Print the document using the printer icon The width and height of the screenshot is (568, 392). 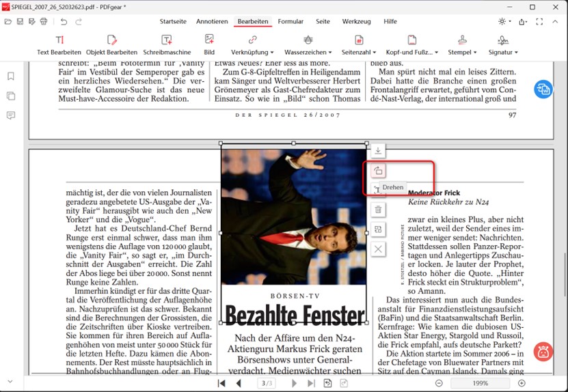(44, 22)
